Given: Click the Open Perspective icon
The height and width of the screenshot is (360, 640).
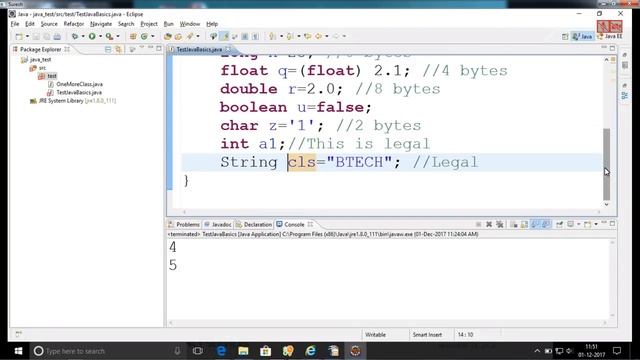Looking at the screenshot, I should click(x=565, y=36).
